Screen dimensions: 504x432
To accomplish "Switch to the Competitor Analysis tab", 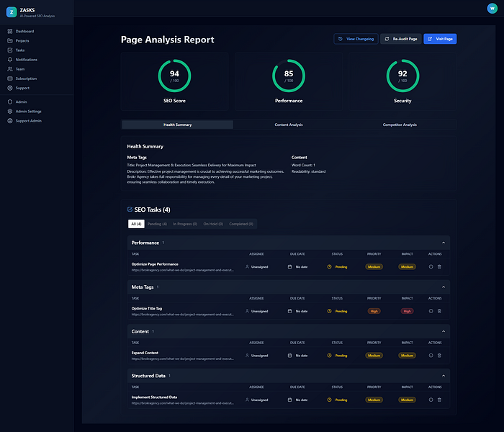I will (400, 125).
